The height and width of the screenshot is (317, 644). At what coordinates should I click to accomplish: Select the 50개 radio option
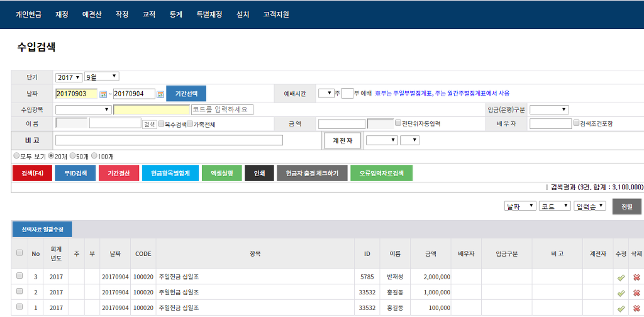[72, 155]
